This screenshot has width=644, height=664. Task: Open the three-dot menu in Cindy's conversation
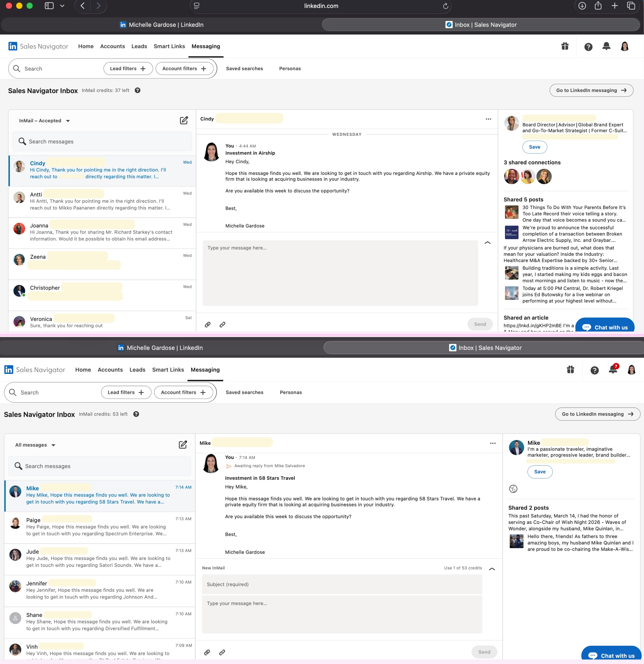coord(488,119)
